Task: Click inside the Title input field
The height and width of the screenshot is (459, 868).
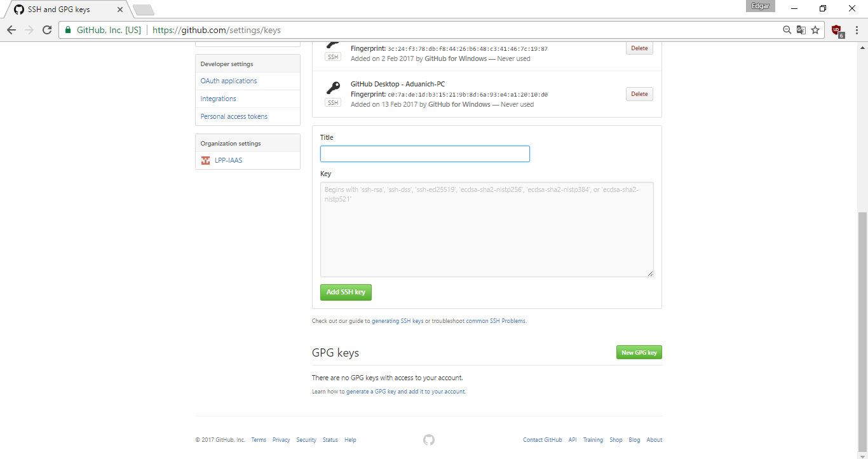Action: pos(424,153)
